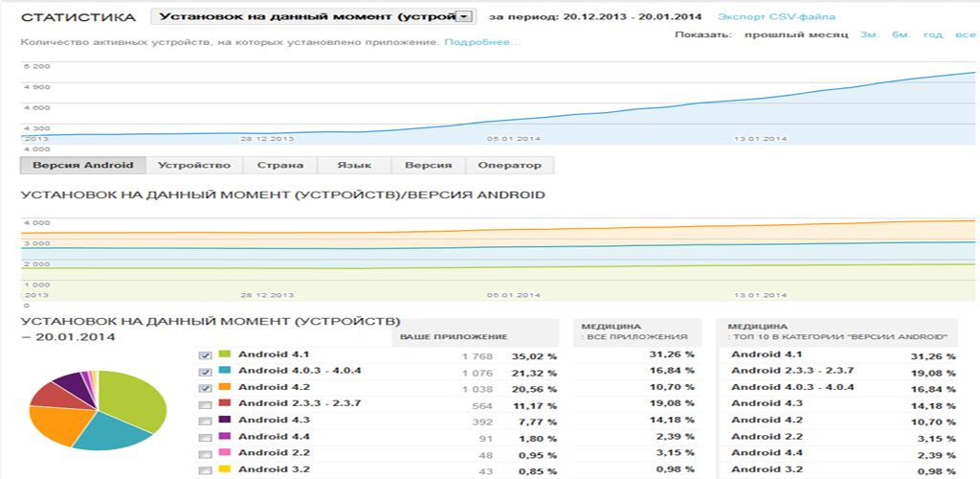Switch the period to 3м.
The width and height of the screenshot is (980, 479).
pyautogui.click(x=869, y=34)
